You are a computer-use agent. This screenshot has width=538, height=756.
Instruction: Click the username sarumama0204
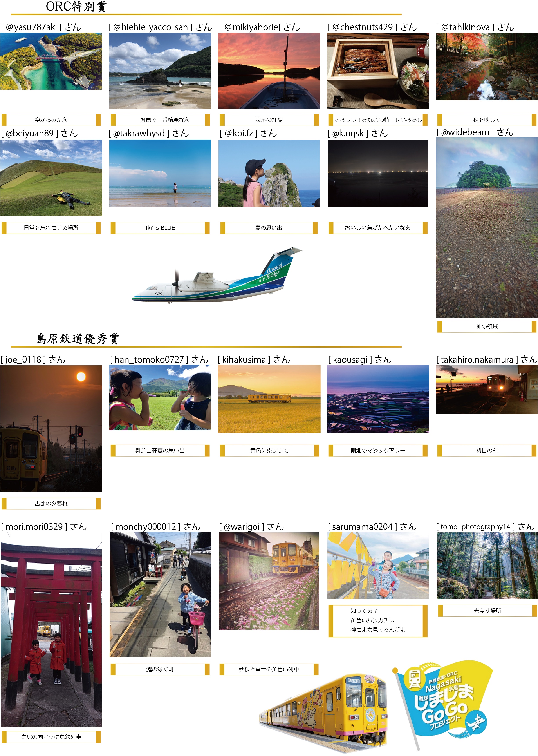[362, 527]
